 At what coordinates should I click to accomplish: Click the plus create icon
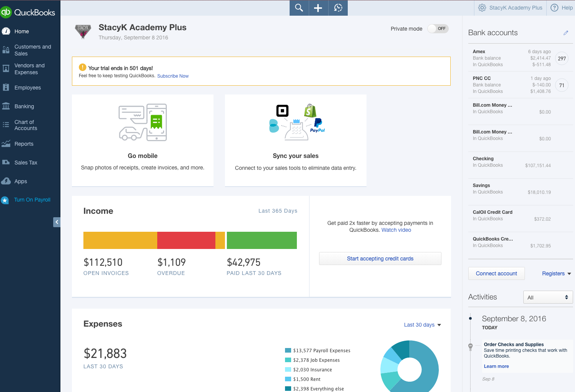click(x=318, y=8)
